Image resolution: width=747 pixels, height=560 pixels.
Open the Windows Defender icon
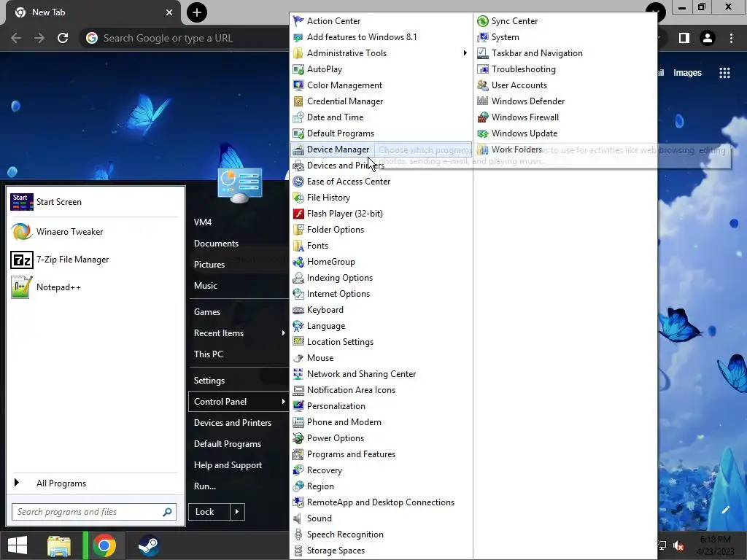483,101
